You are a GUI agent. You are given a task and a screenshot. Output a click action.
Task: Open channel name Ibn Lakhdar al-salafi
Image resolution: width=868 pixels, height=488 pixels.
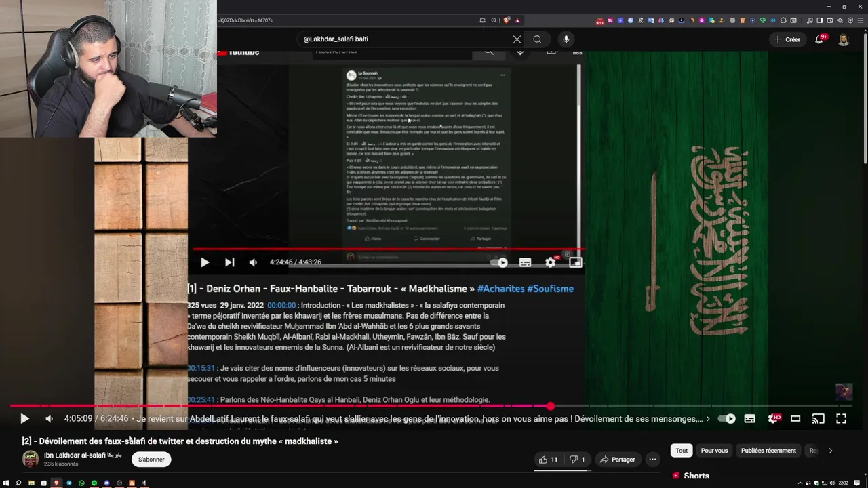click(x=83, y=455)
